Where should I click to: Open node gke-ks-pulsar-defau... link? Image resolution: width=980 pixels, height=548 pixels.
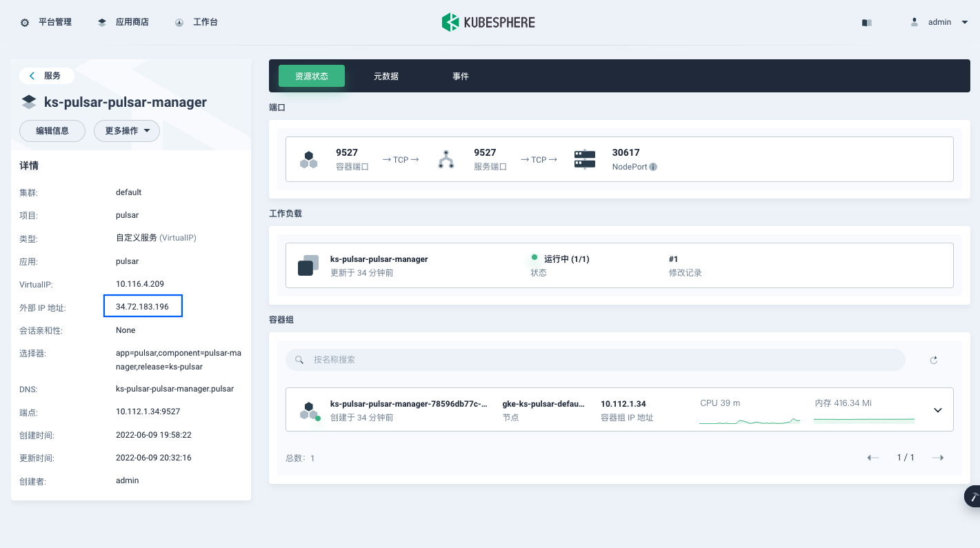coord(543,404)
